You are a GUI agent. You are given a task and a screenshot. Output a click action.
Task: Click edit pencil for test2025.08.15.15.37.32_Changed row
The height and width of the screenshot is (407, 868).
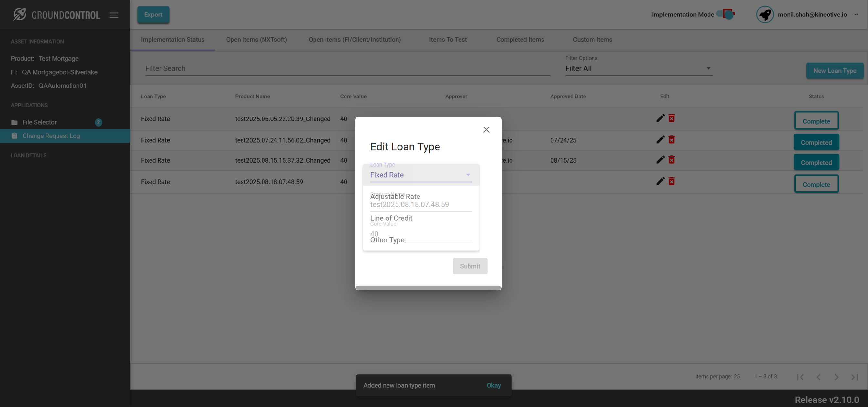[660, 160]
